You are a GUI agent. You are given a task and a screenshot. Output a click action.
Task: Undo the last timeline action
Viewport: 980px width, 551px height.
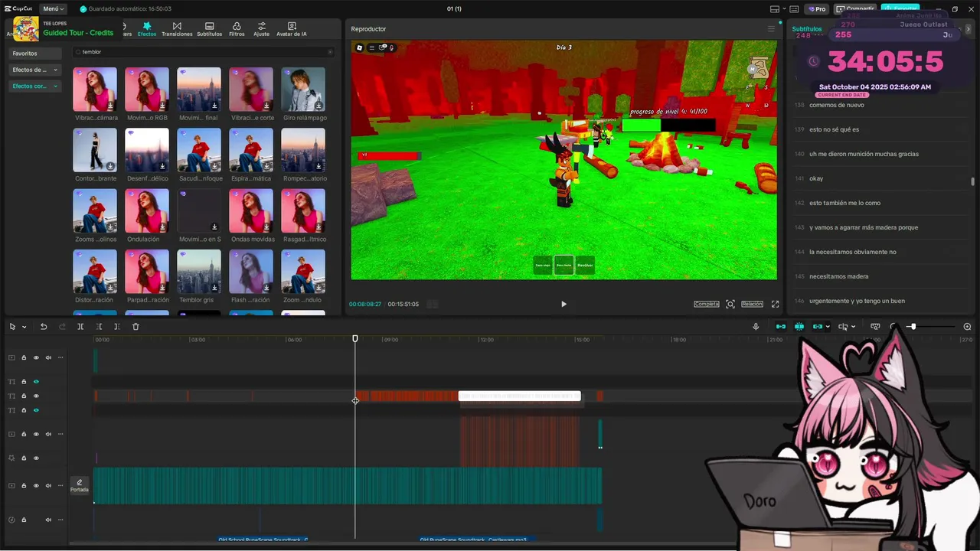coord(44,327)
